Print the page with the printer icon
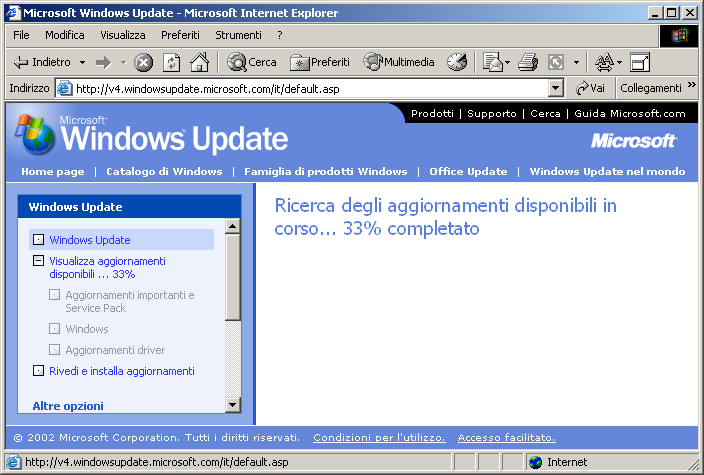The height and width of the screenshot is (475, 704). (x=528, y=62)
